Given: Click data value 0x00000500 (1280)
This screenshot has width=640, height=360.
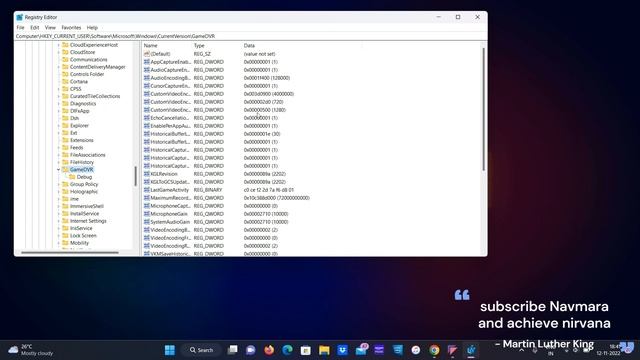Looking at the screenshot, I should (264, 110).
